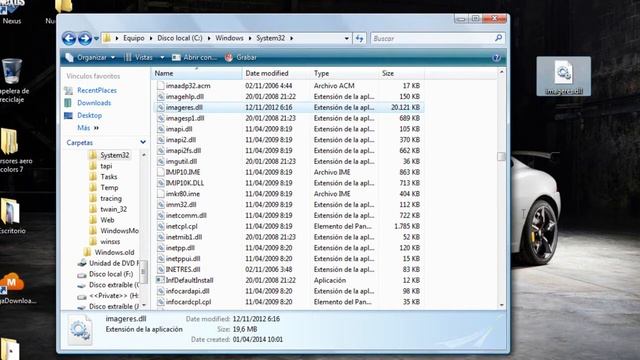Collapse the Carpetas folders pane
The image size is (640, 360).
point(143,142)
